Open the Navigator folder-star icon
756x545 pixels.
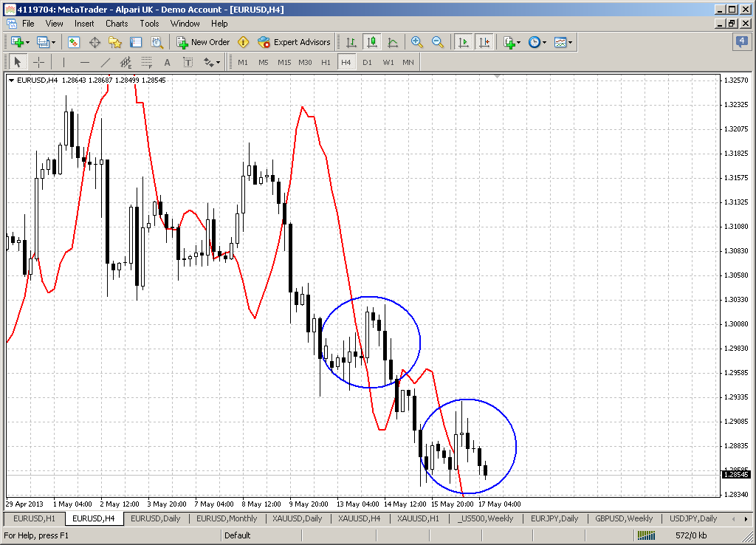pos(115,42)
